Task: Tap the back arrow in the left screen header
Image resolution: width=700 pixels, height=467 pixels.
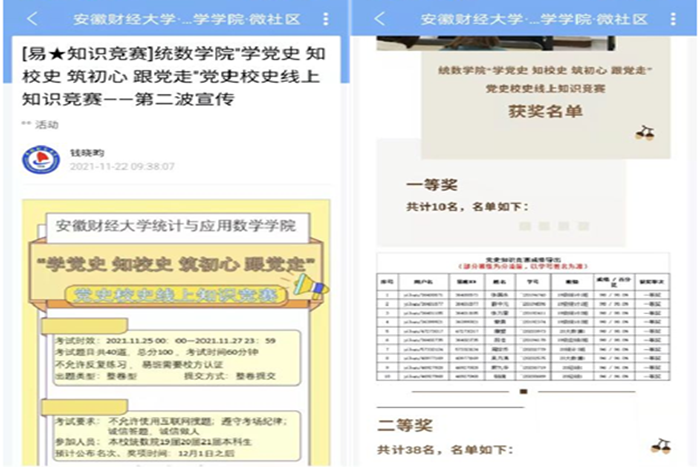Action: click(32, 19)
